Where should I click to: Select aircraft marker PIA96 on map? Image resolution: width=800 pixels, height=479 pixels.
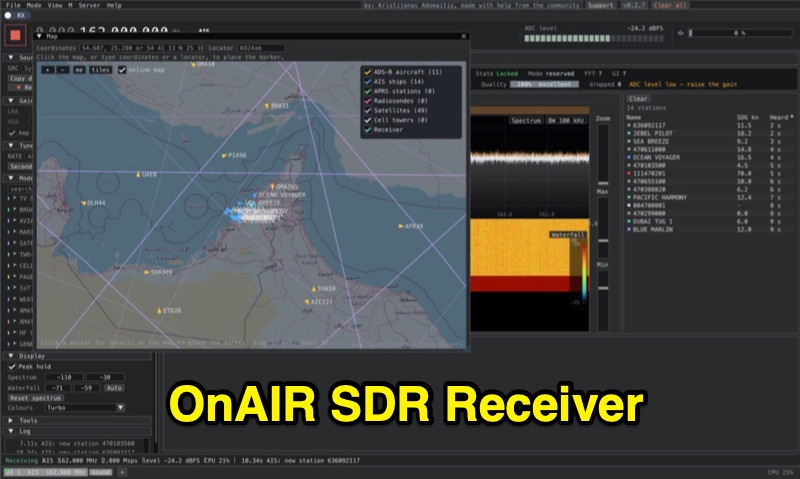pos(224,155)
